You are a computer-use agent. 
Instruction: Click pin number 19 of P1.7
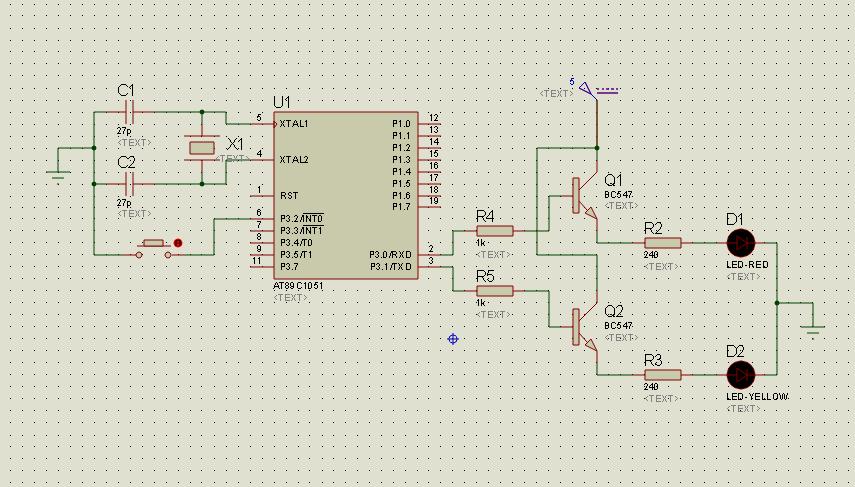click(x=433, y=201)
